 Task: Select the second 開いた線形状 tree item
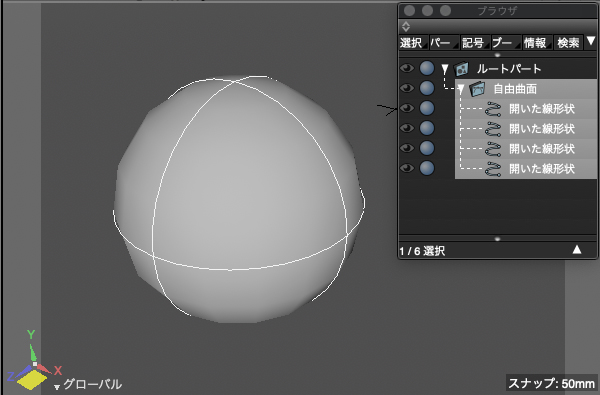[x=526, y=129]
